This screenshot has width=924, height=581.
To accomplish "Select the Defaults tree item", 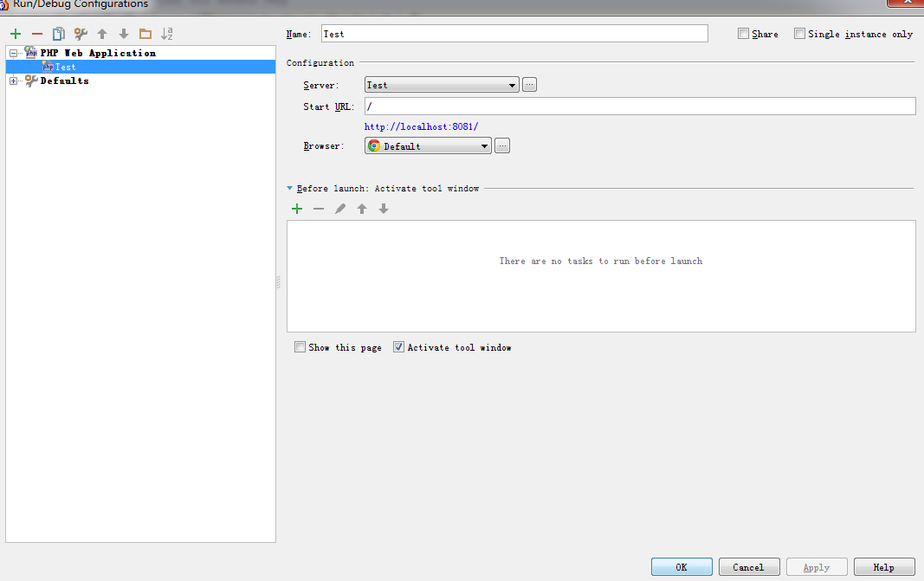I will [64, 81].
